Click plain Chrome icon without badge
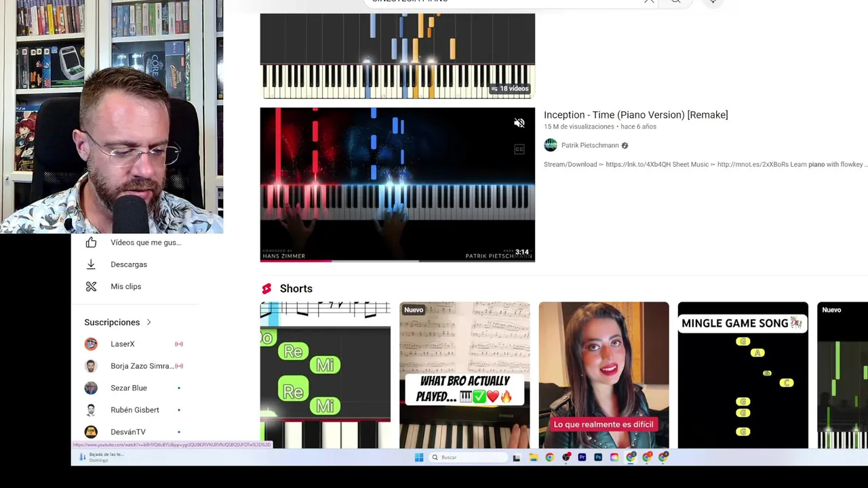This screenshot has width=868, height=488. click(549, 457)
